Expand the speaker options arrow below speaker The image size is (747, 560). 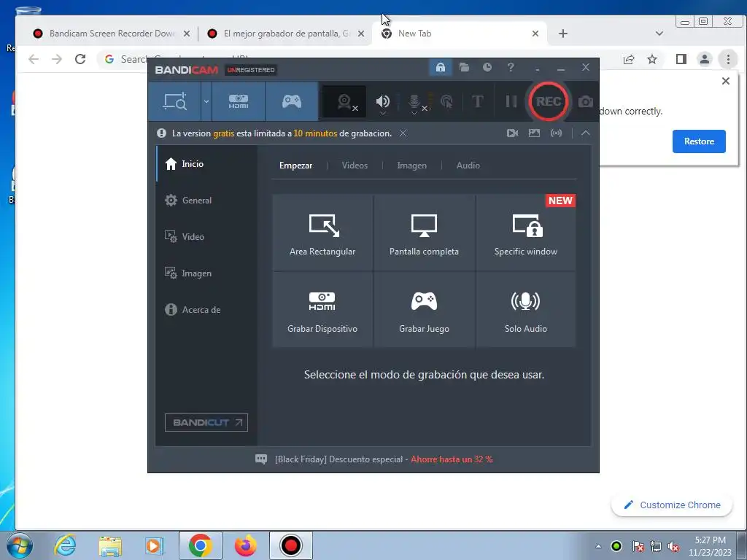(x=382, y=113)
